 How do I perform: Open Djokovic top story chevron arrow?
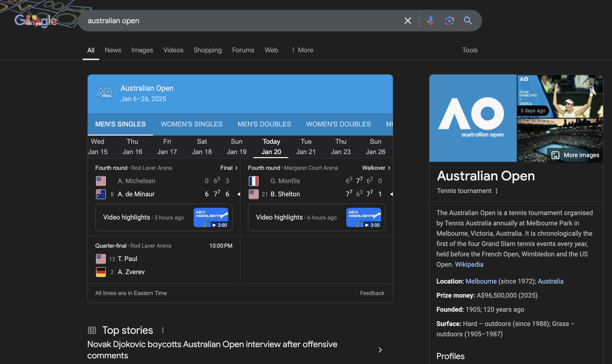coord(380,350)
